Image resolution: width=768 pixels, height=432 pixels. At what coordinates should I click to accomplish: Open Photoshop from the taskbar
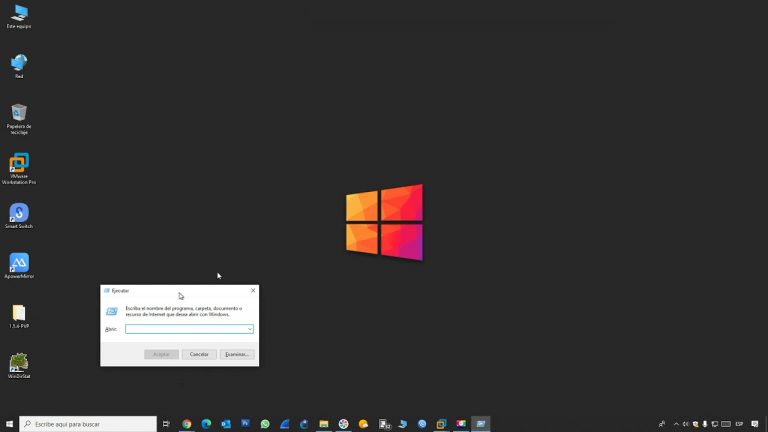coord(245,424)
